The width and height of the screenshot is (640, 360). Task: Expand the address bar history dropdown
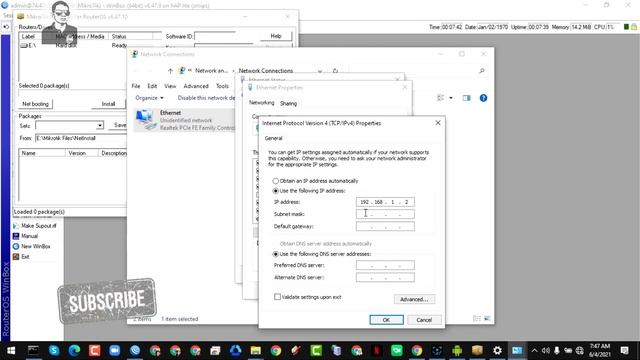[x=320, y=71]
